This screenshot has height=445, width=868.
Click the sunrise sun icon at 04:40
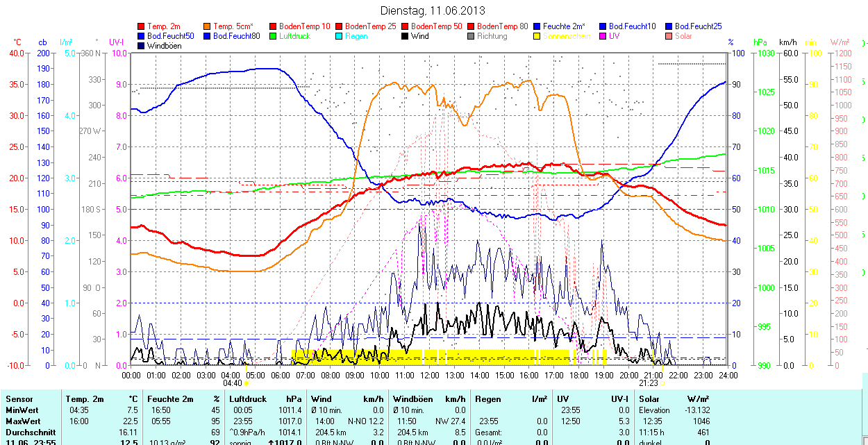pyautogui.click(x=247, y=383)
